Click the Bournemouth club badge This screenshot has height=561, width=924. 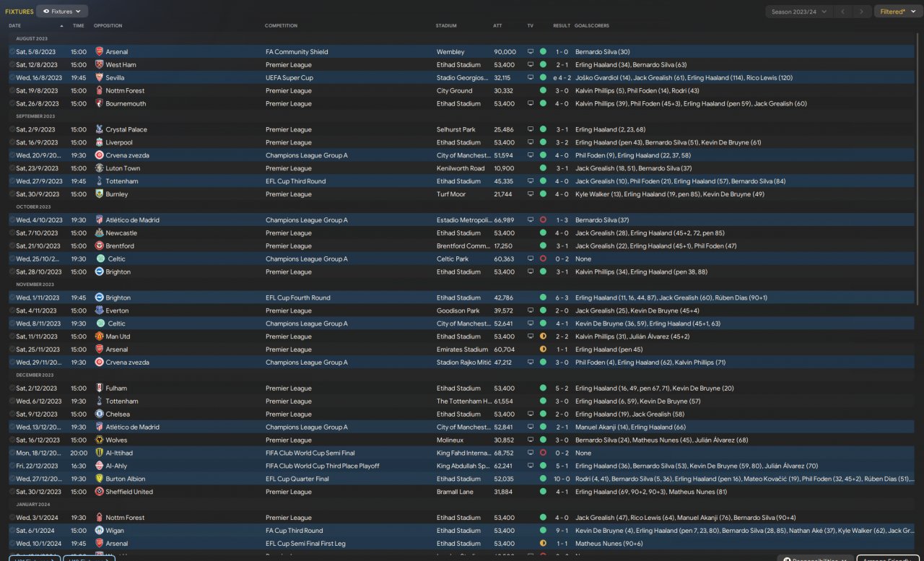[x=99, y=104]
